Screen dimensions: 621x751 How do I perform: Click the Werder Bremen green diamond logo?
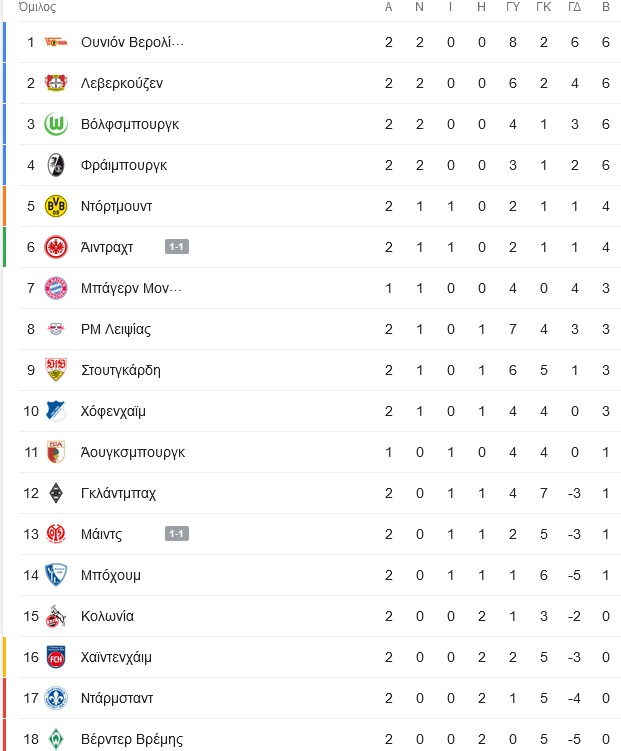(56, 739)
